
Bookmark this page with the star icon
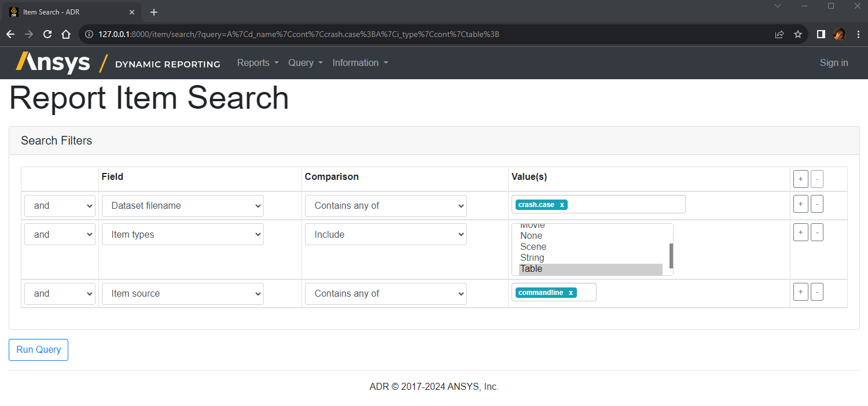(x=798, y=34)
